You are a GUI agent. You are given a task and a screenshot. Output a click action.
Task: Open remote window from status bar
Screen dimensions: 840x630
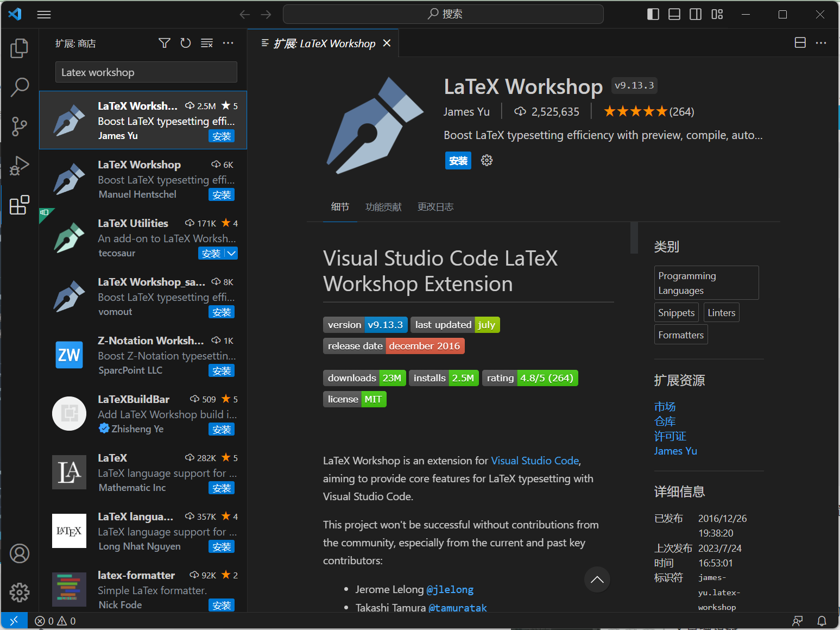click(x=14, y=621)
